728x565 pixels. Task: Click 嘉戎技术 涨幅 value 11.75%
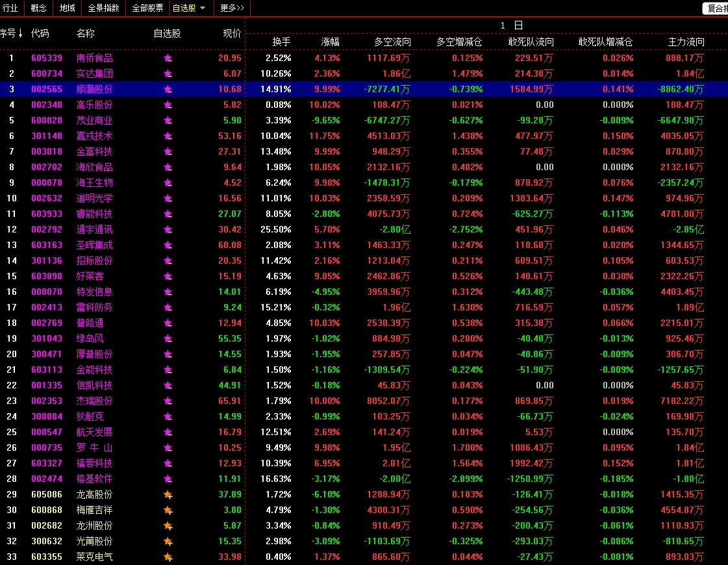point(325,136)
